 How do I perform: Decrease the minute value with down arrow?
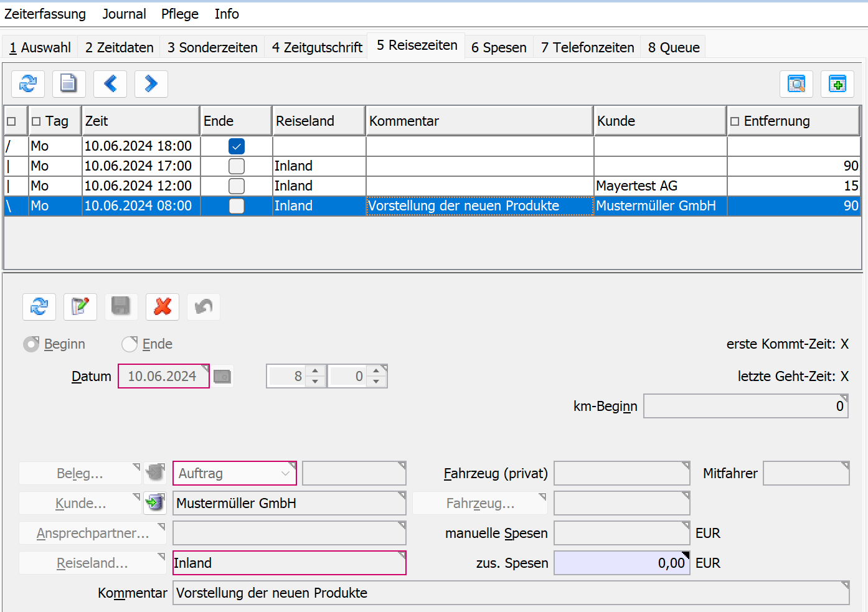pyautogui.click(x=376, y=381)
